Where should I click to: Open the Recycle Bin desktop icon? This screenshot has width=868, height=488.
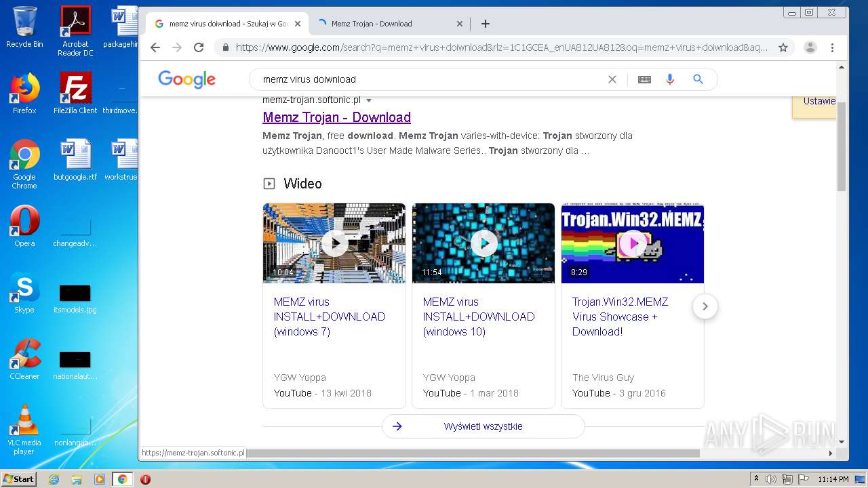pyautogui.click(x=24, y=27)
